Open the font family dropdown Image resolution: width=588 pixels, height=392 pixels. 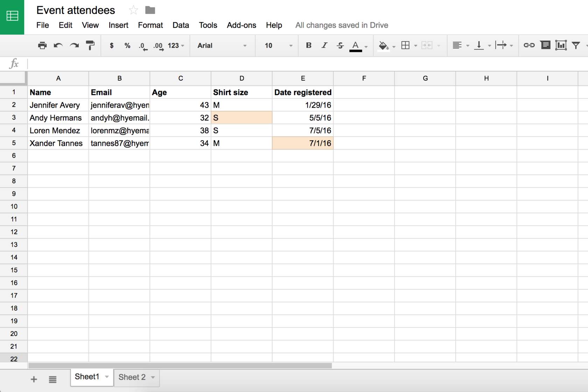click(x=222, y=45)
